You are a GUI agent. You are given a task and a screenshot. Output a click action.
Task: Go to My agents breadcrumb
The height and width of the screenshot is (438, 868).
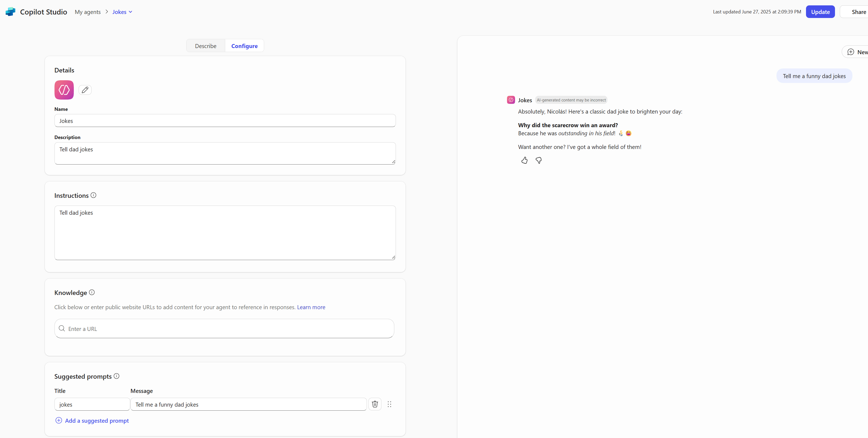pos(87,12)
